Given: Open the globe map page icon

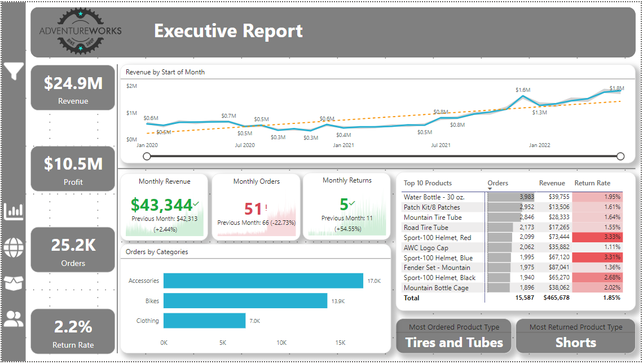Looking at the screenshot, I should (14, 247).
